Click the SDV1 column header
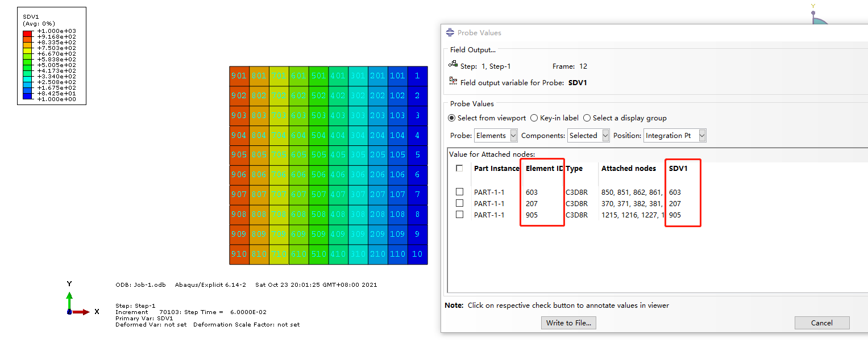 click(678, 168)
